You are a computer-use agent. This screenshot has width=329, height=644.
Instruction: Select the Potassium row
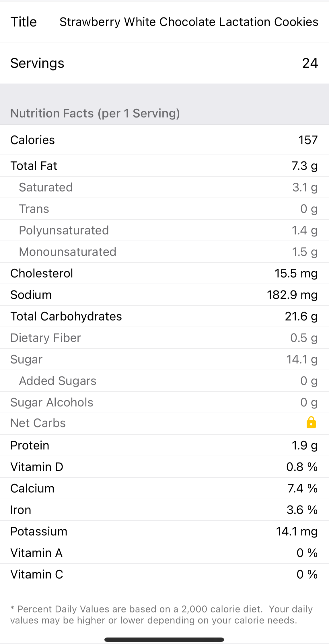pyautogui.click(x=164, y=532)
